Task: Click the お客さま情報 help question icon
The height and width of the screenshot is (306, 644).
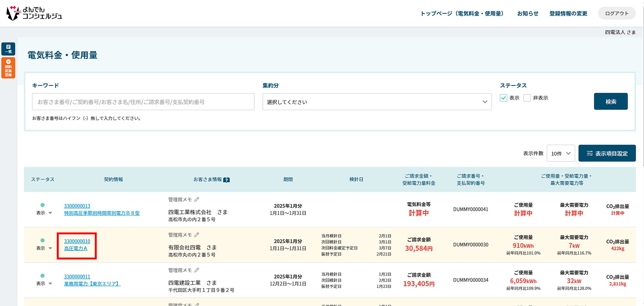Action: (x=226, y=180)
